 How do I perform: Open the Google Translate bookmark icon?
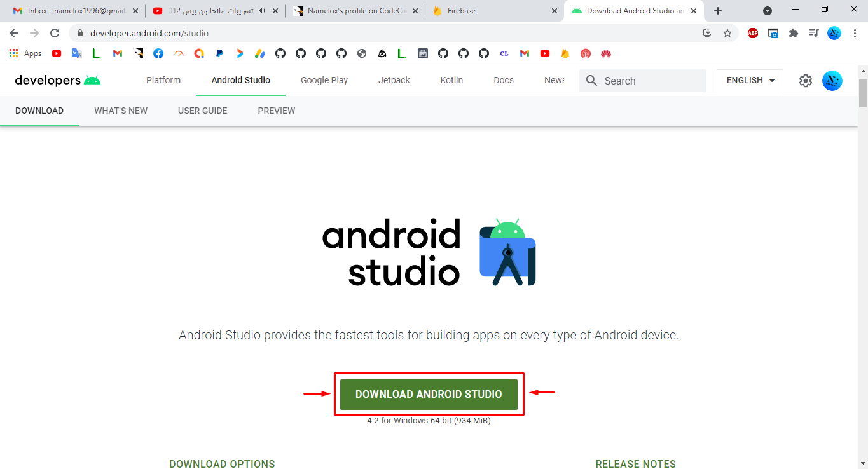77,53
